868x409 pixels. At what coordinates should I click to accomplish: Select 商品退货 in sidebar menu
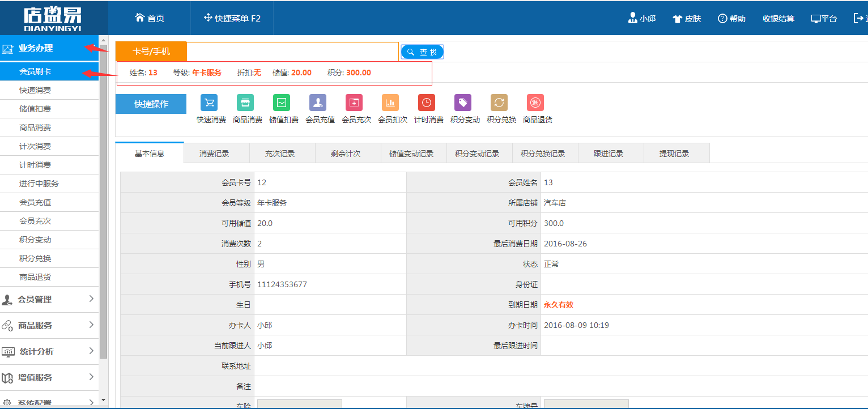click(49, 277)
